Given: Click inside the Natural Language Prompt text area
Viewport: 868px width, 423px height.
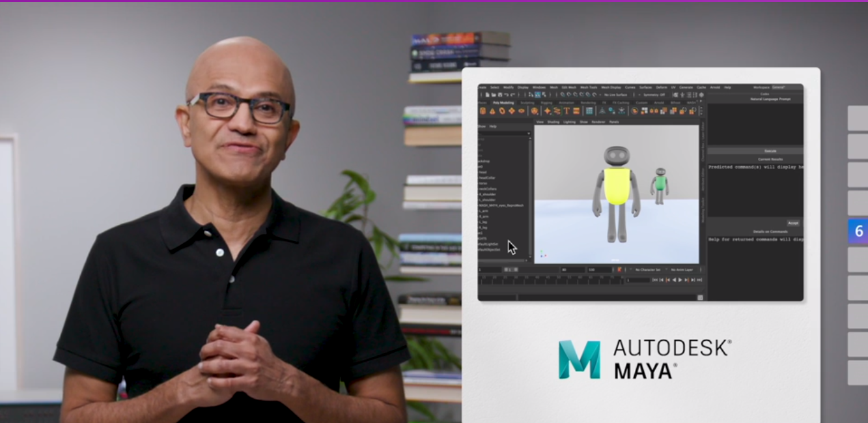Looking at the screenshot, I should click(755, 124).
